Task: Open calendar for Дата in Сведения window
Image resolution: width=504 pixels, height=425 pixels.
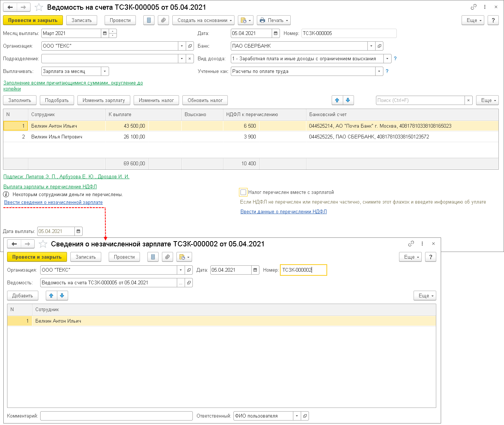Action: (x=255, y=270)
